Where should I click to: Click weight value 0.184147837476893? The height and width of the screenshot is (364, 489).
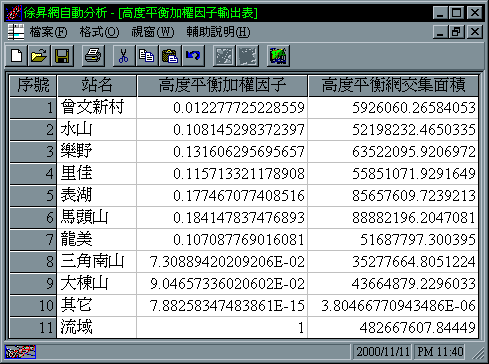point(222,218)
